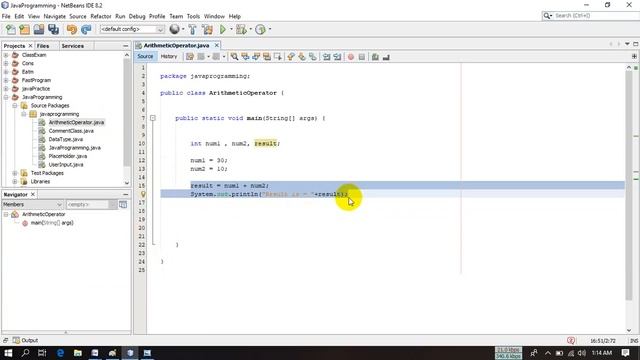Click the Shift Line Right icon
Image resolution: width=640 pixels, height=360 pixels.
pos(337,57)
